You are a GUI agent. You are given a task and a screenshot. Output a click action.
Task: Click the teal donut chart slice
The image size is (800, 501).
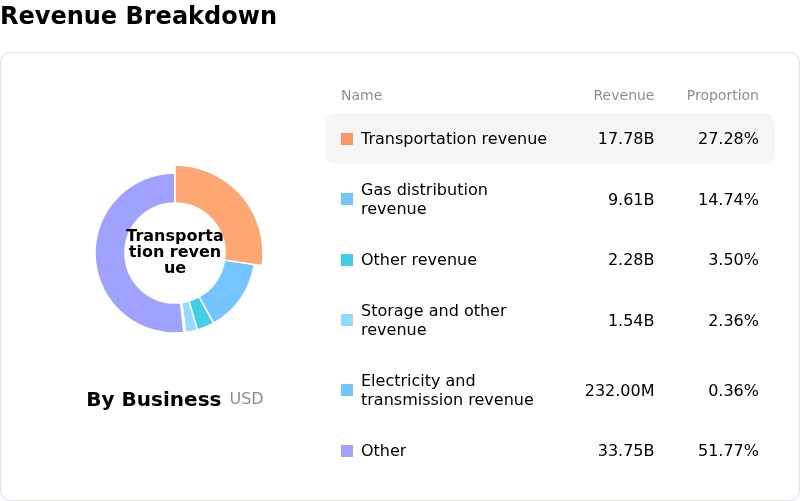click(x=202, y=314)
